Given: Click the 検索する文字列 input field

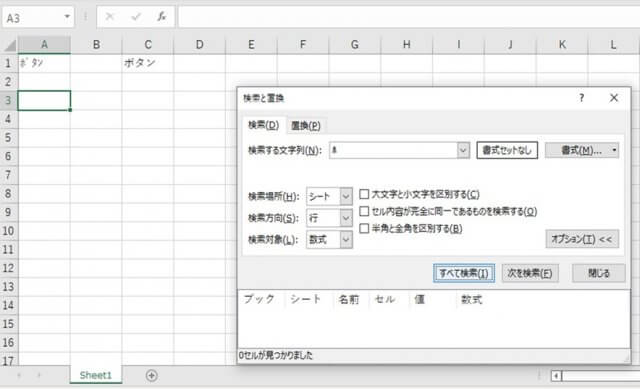Looking at the screenshot, I should 393,150.
